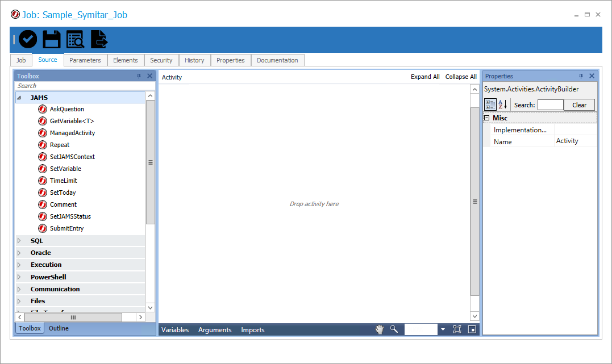Click the Clear button in Properties
612x364 pixels.
coord(579,105)
